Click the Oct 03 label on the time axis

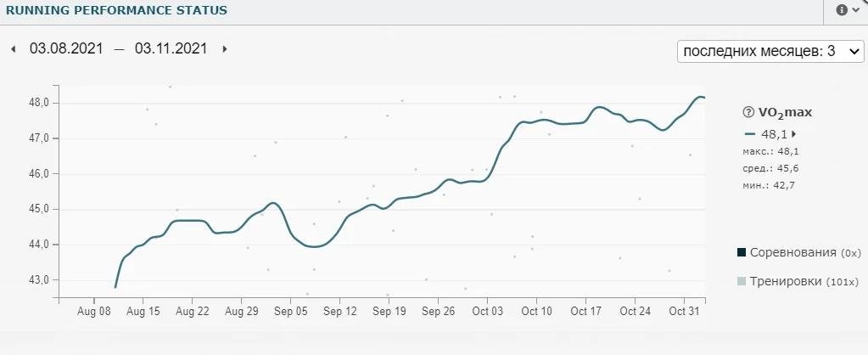(487, 312)
